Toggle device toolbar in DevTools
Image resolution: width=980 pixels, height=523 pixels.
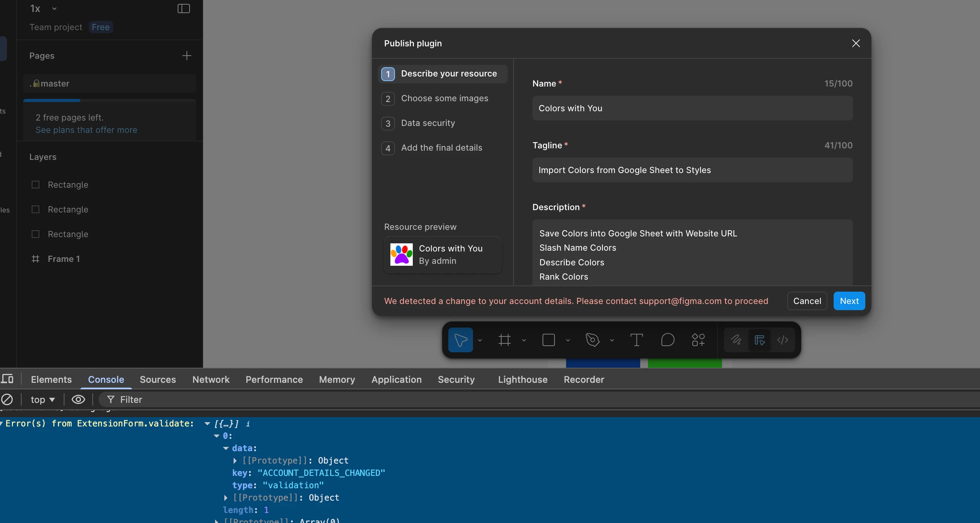[7, 379]
